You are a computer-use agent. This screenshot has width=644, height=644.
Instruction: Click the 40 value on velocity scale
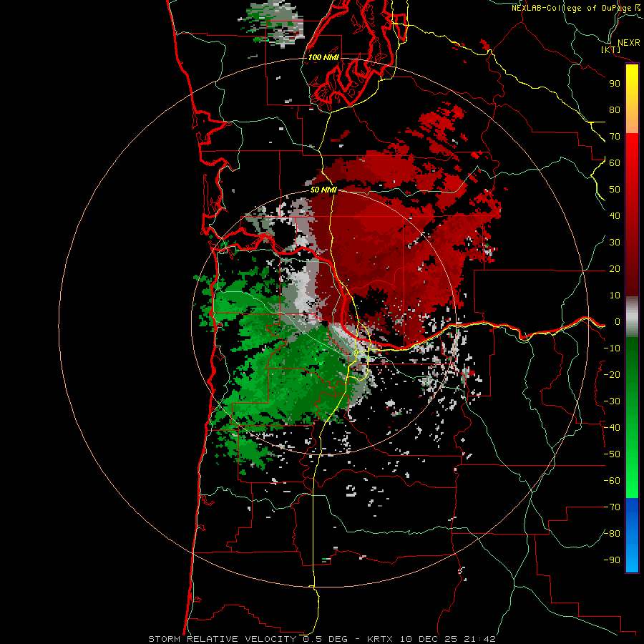[615, 216]
